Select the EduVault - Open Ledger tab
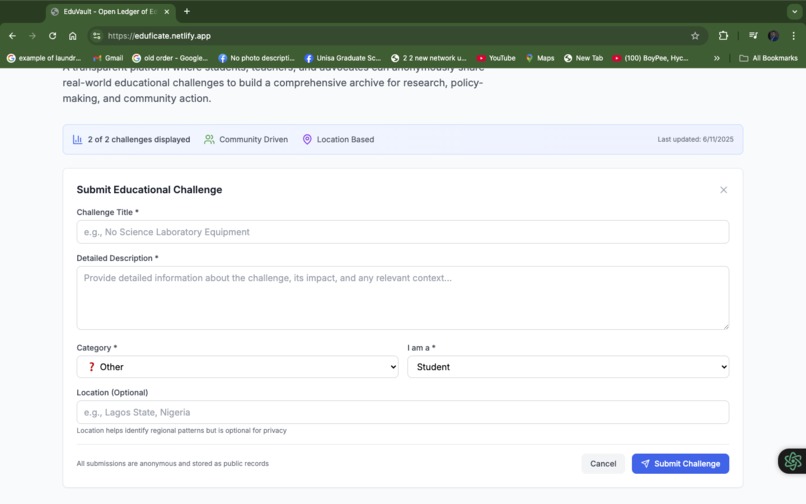 coord(111,11)
